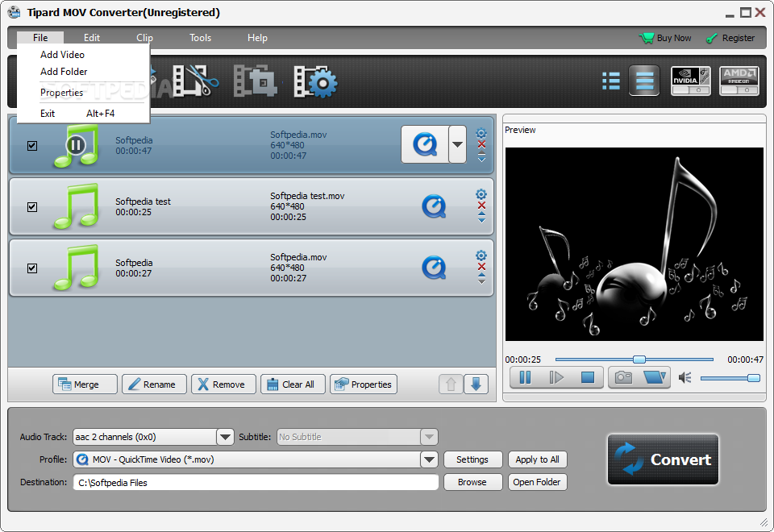The image size is (774, 532).
Task: Start conversion with Convert button
Action: (x=663, y=459)
